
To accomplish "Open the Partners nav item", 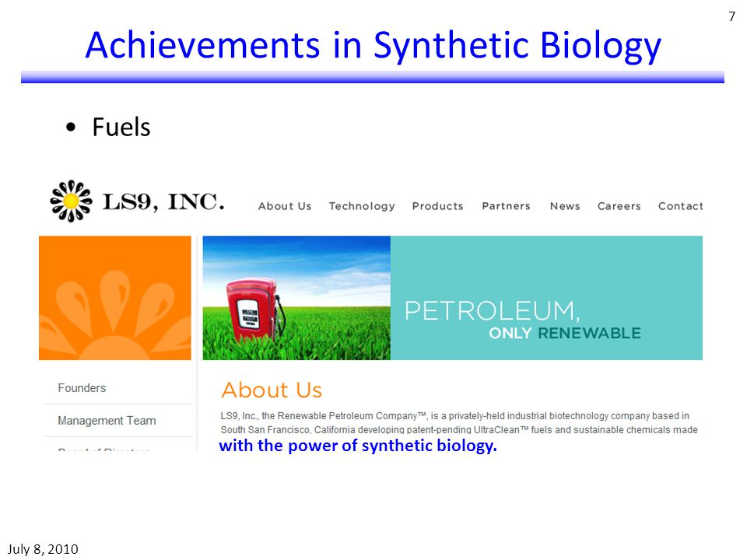I will tap(506, 206).
